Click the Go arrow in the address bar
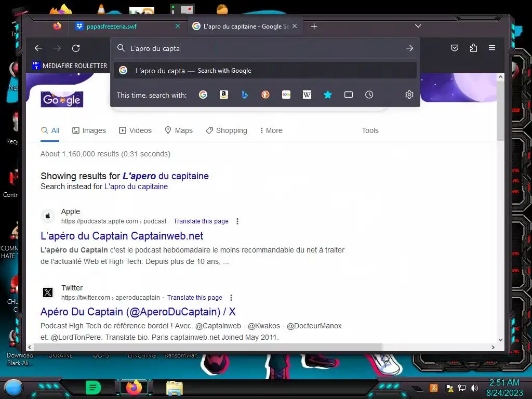This screenshot has height=399, width=532. [x=409, y=48]
